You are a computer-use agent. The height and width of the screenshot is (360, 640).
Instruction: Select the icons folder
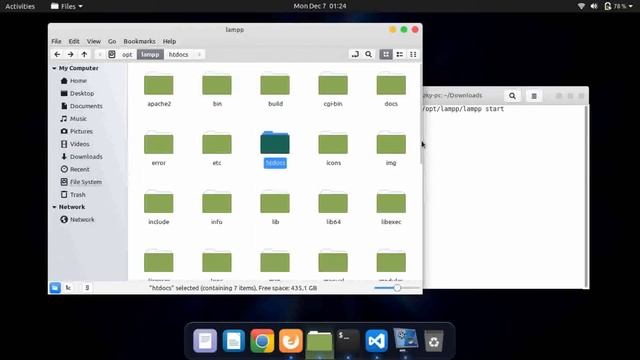[x=333, y=144]
